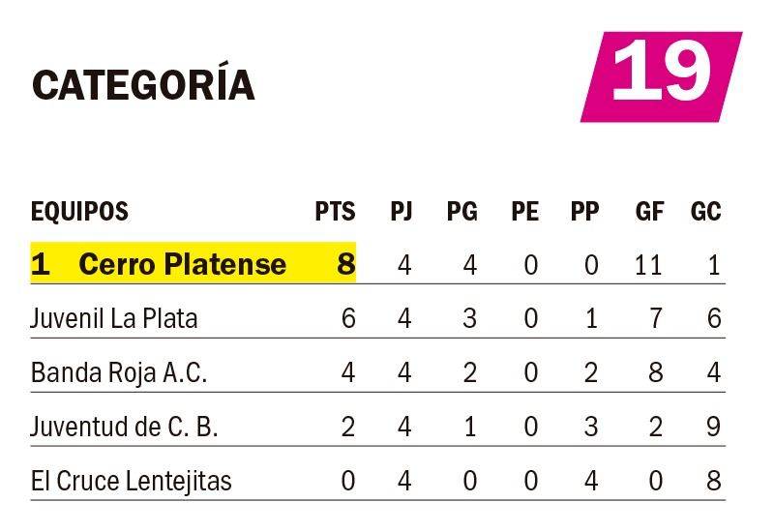Click Cerro Platense's 11 goals for

click(648, 265)
